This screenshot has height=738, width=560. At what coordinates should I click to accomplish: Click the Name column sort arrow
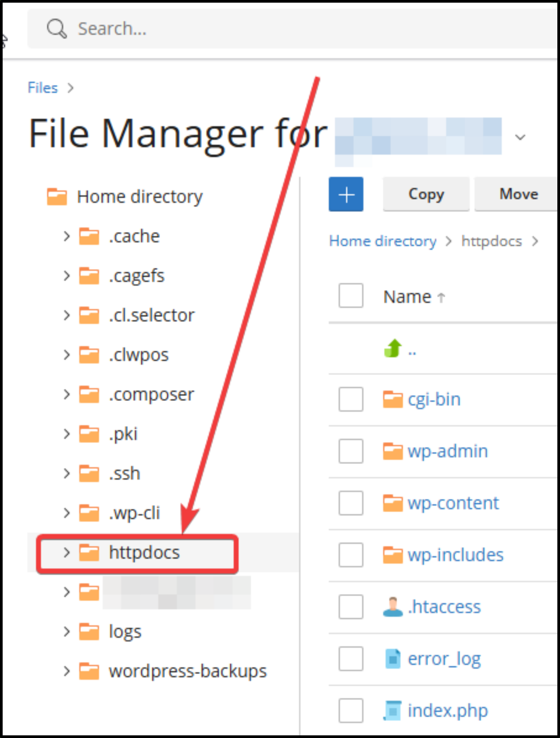[x=441, y=297]
